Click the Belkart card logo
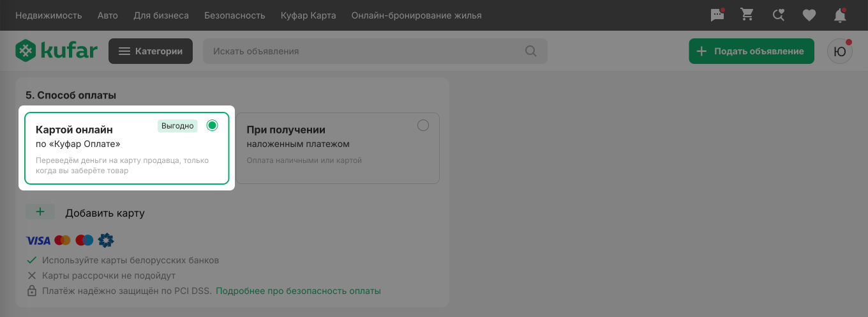Image resolution: width=868 pixels, height=317 pixels. (x=106, y=240)
